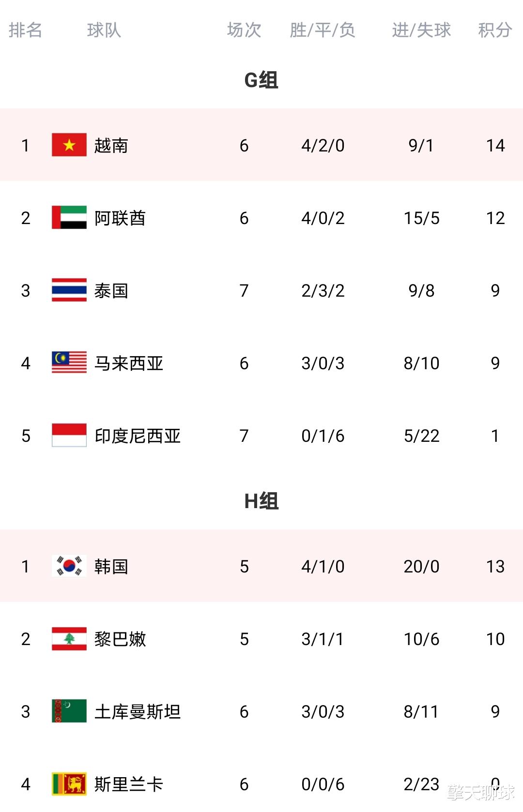Select the 排名 column header
523x812 pixels.
pyautogui.click(x=25, y=30)
